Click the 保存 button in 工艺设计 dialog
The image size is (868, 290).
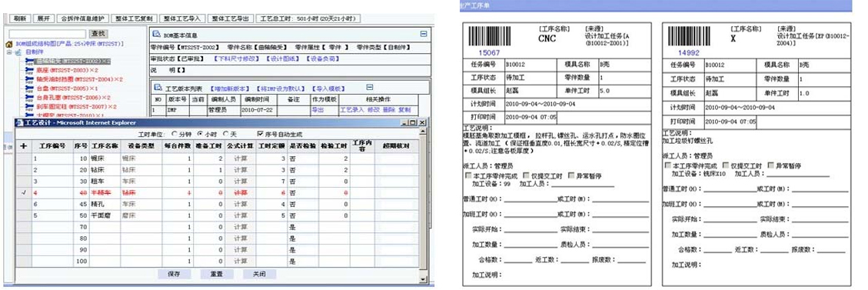tap(175, 274)
